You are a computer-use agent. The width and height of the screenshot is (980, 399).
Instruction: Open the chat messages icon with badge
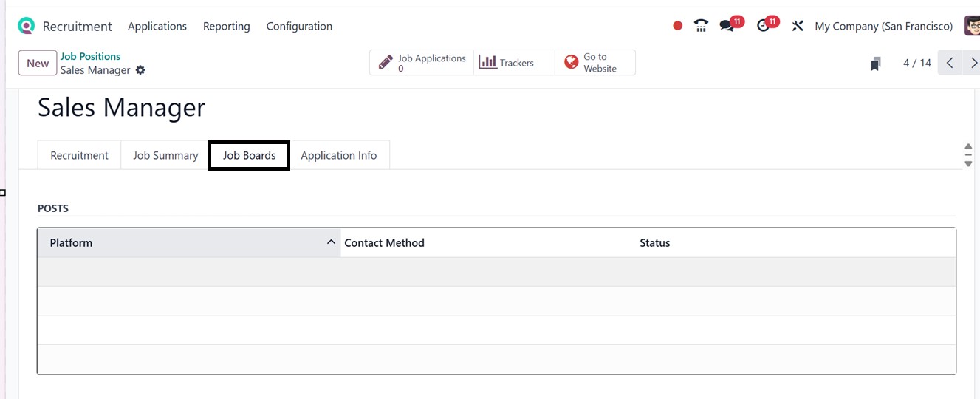(x=727, y=26)
